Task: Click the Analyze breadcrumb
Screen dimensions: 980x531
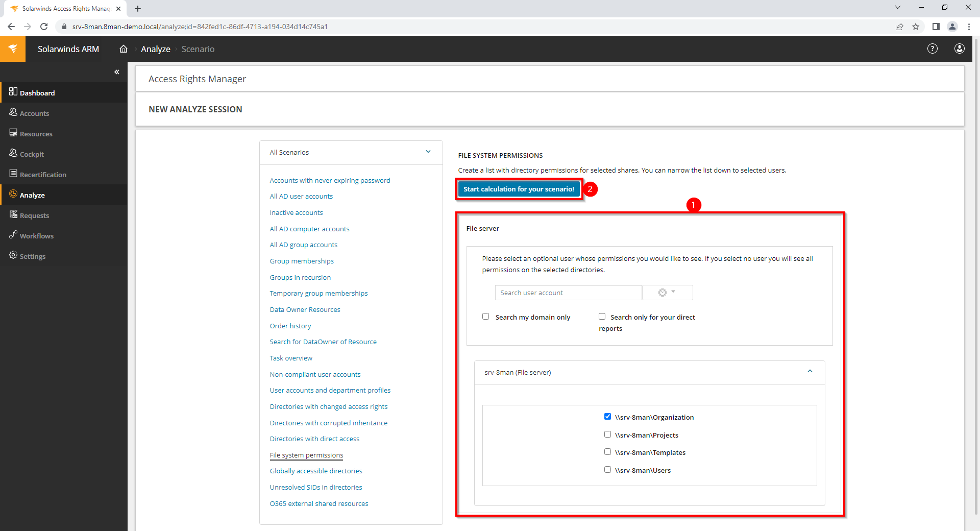Action: pyautogui.click(x=155, y=49)
